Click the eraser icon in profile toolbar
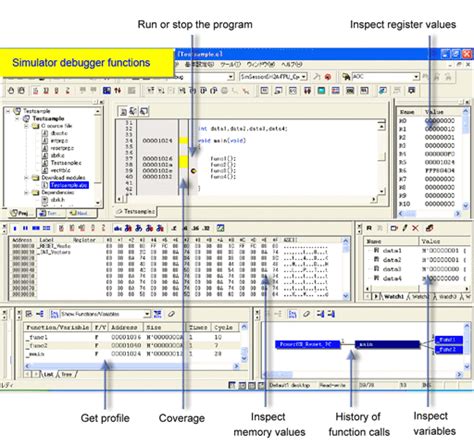 pyautogui.click(x=171, y=314)
